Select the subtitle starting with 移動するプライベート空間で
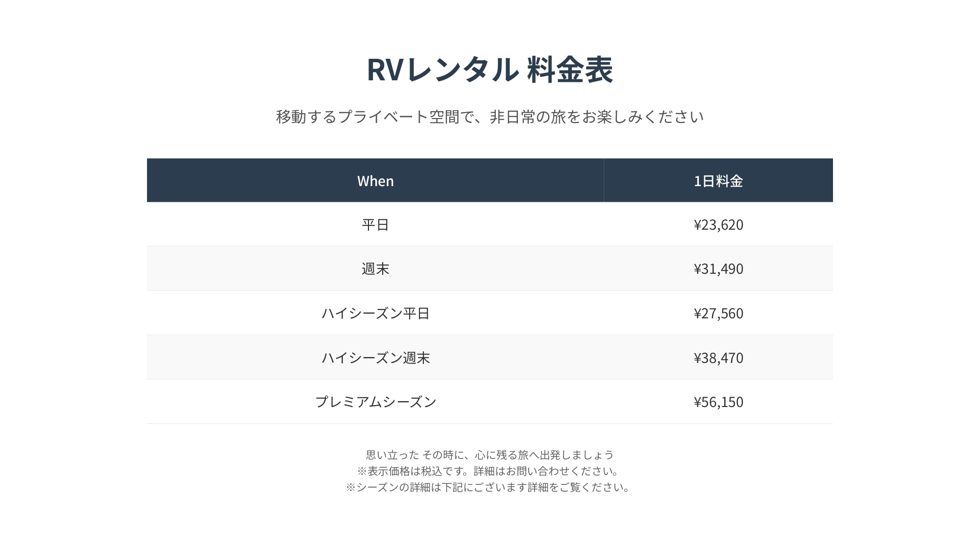This screenshot has height=551, width=980. (490, 117)
